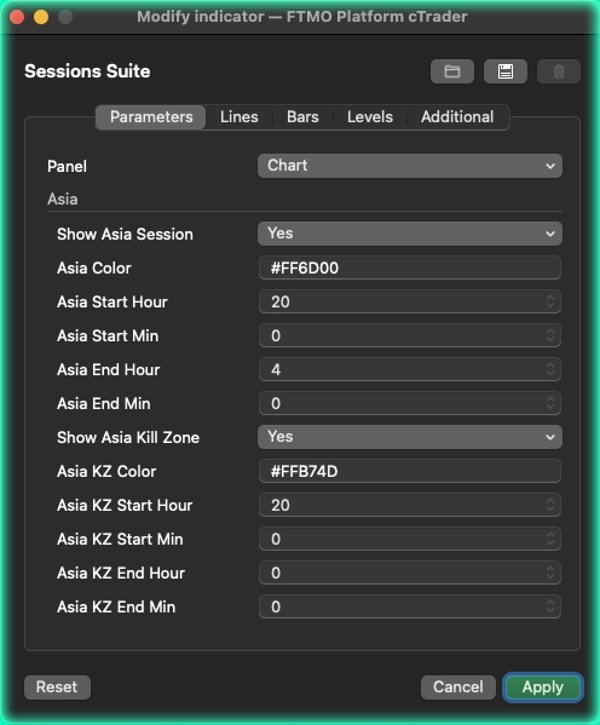The height and width of the screenshot is (725, 600).
Task: Open the Bars tab
Action: point(303,117)
